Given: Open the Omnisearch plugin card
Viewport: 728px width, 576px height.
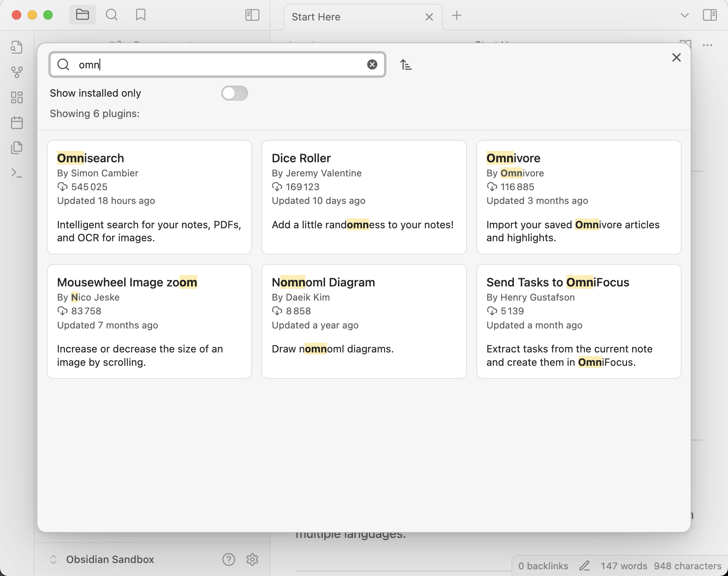Looking at the screenshot, I should point(149,197).
